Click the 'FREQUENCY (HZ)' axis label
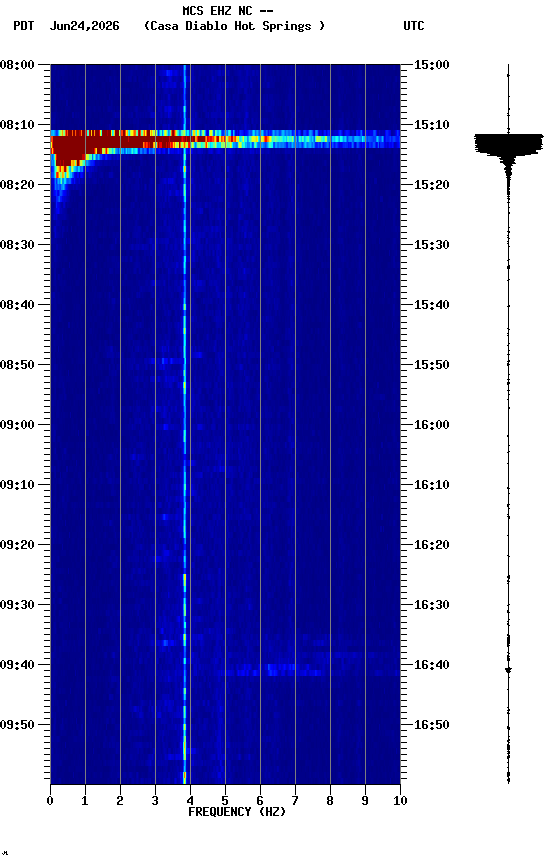 237,812
